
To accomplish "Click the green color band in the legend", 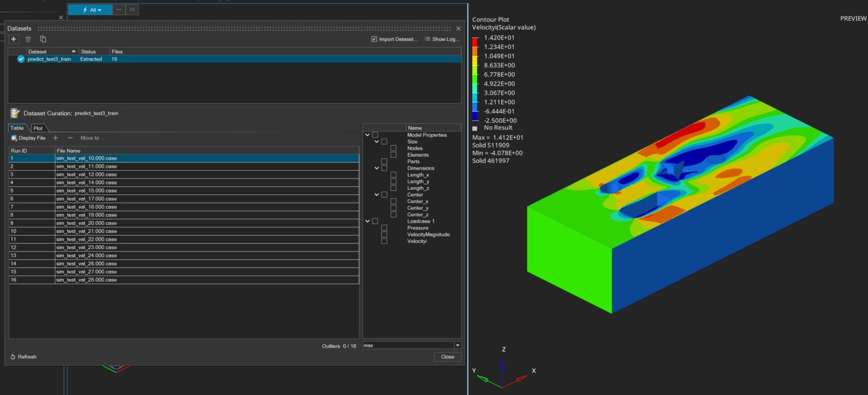I will point(475,79).
